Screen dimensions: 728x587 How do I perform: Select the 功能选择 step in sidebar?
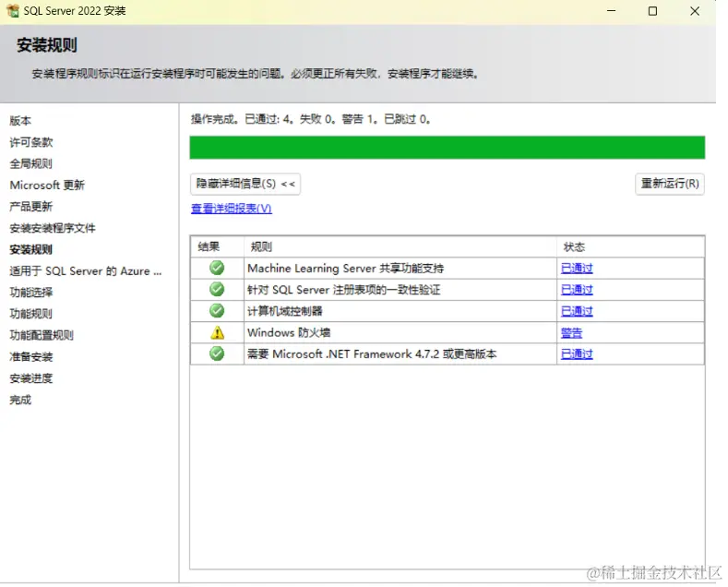pyautogui.click(x=31, y=293)
